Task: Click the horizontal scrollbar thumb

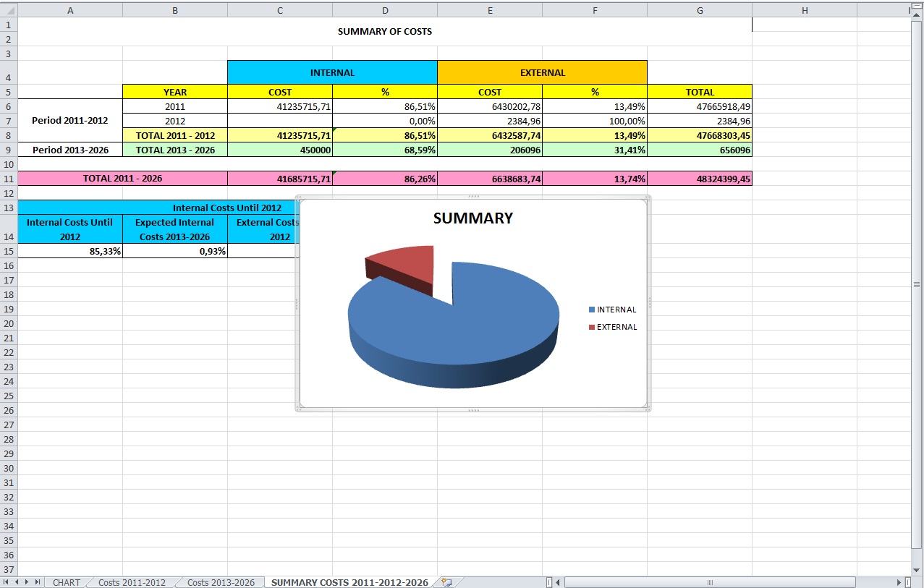Action: coord(709,582)
